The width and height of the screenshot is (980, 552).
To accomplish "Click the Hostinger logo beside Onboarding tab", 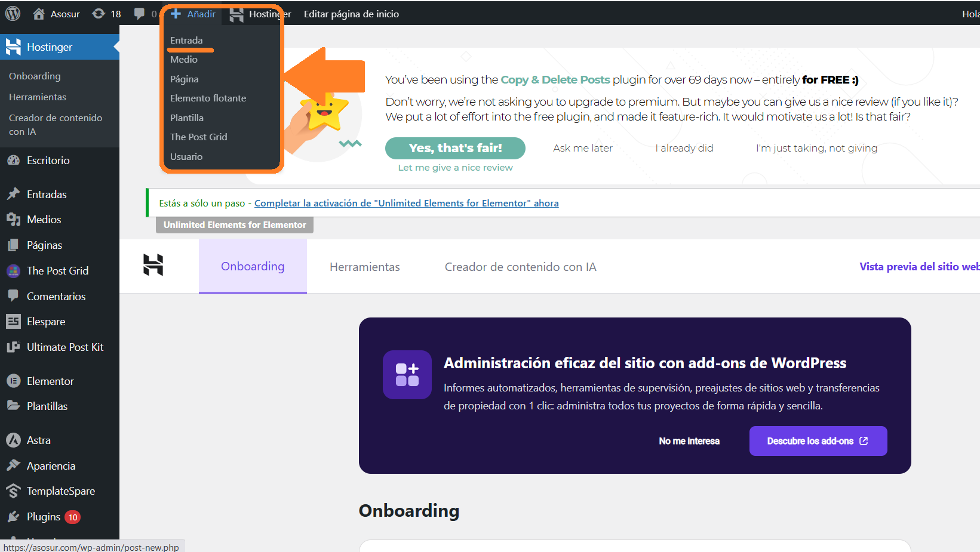I will [x=153, y=265].
